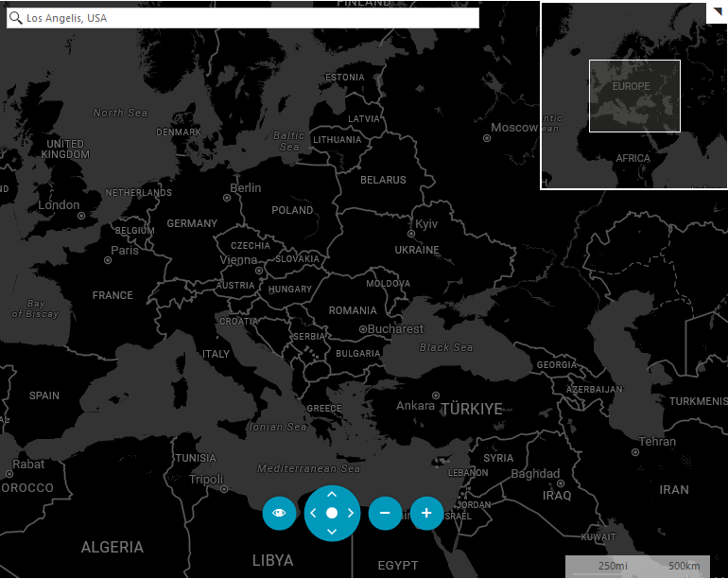
Task: Click the ITALY label
Action: pyautogui.click(x=216, y=354)
